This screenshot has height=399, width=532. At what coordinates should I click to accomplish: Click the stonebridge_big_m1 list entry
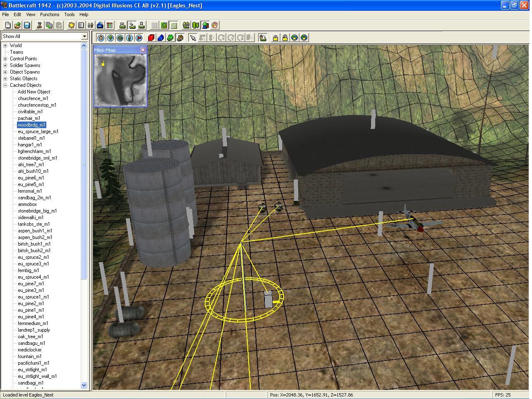(x=37, y=211)
